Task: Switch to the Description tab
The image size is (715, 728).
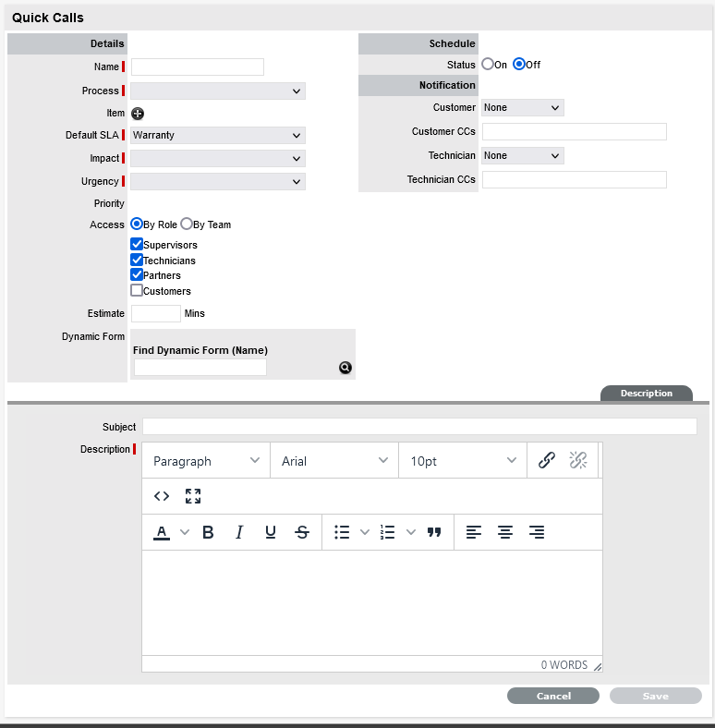Action: coord(647,394)
